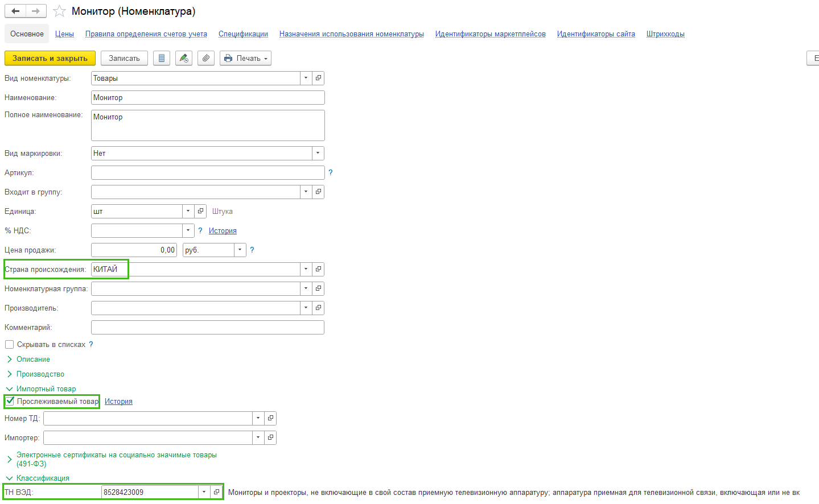Open attached files paperclip icon

(206, 58)
